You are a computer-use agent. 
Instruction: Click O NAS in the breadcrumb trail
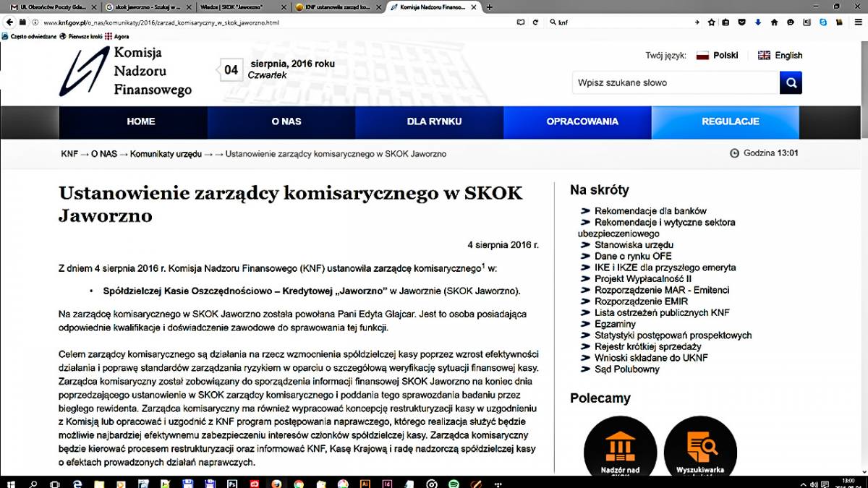pos(104,154)
